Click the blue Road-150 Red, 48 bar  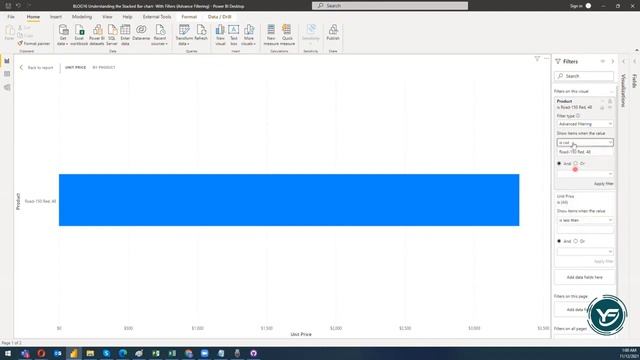[289, 200]
